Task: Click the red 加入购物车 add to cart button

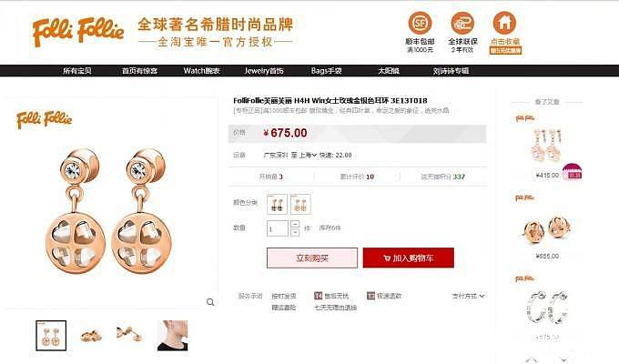Action: coord(409,258)
